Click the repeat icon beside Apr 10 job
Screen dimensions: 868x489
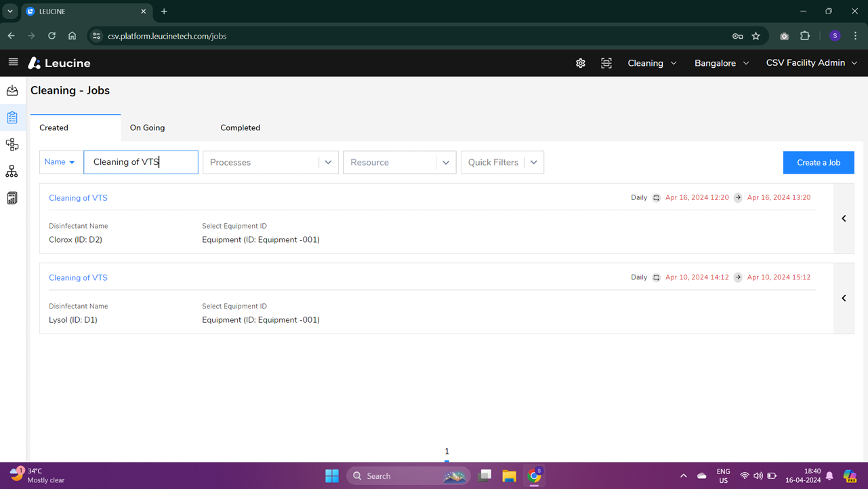656,277
